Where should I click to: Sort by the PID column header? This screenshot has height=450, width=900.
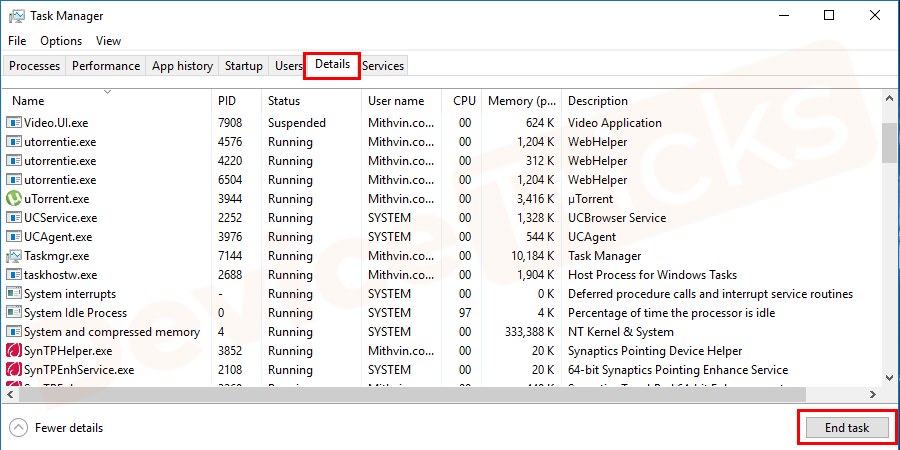[x=236, y=100]
